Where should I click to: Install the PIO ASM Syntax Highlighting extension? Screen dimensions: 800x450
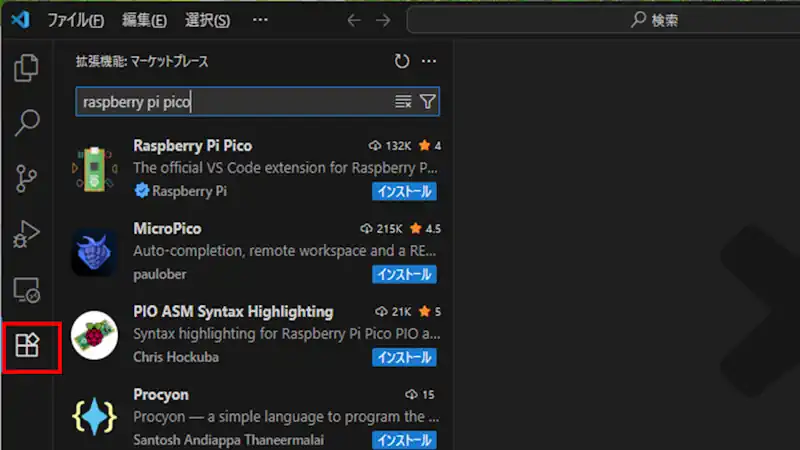pyautogui.click(x=404, y=357)
